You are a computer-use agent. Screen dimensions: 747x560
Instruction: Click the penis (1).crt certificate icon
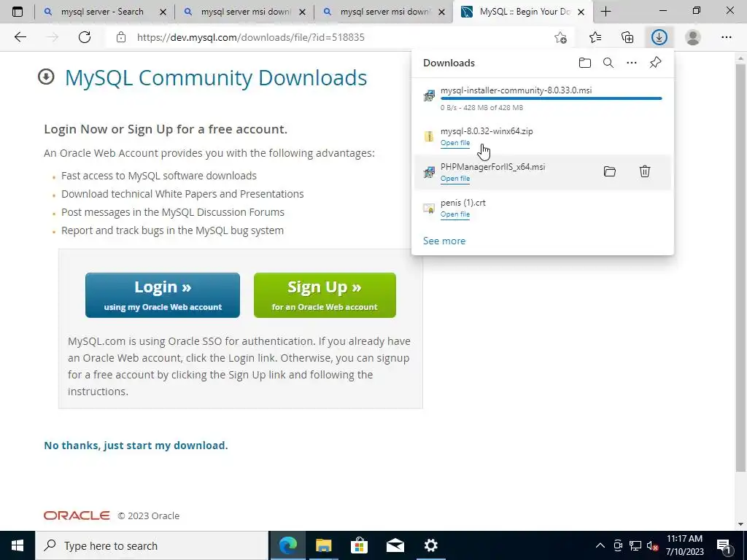pos(429,208)
